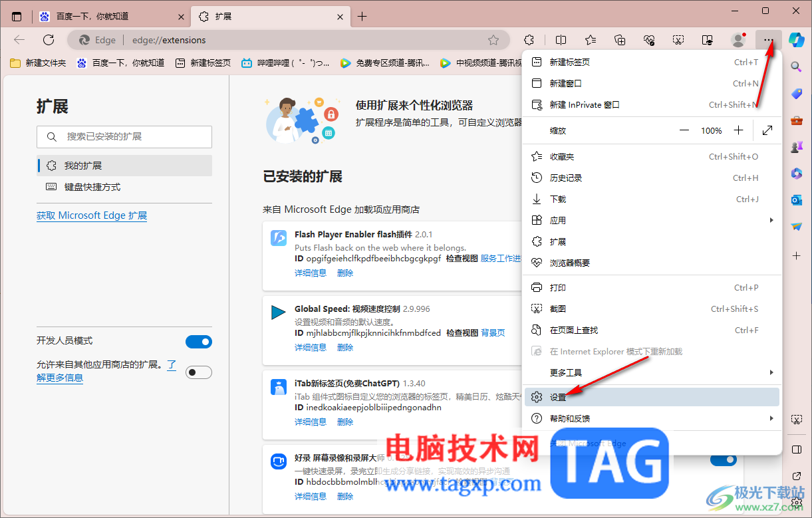
Task: Select 新建标签页 menu item
Action: [652, 62]
